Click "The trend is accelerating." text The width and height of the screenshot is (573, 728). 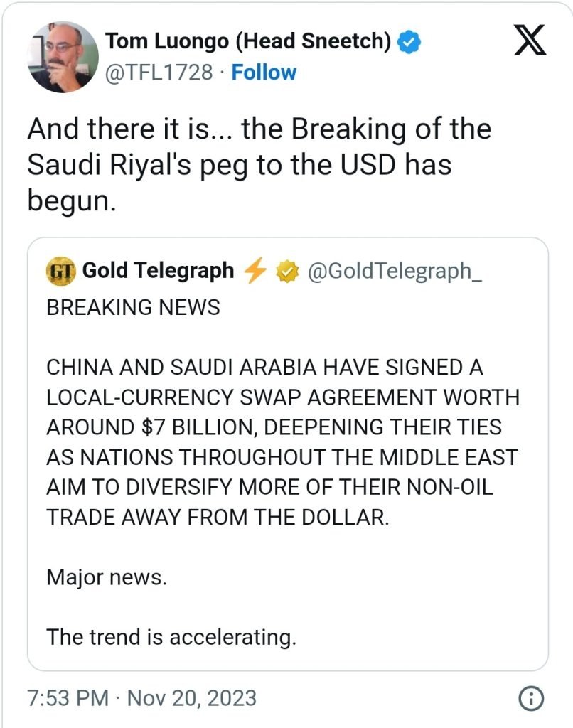pyautogui.click(x=171, y=637)
